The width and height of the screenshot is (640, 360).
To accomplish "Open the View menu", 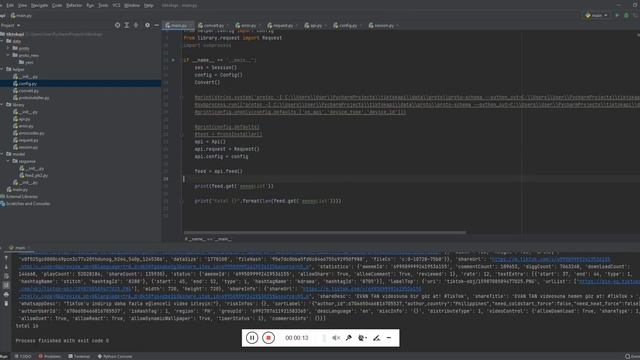I will 22,5.
